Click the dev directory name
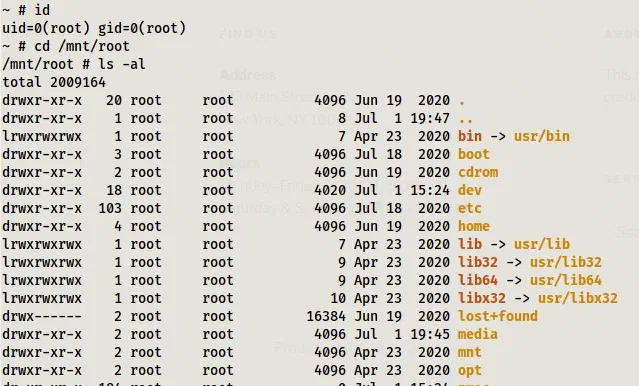The height and width of the screenshot is (386, 639). [x=469, y=190]
